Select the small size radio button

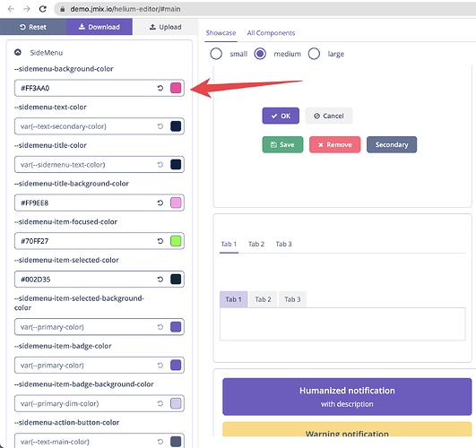point(216,54)
